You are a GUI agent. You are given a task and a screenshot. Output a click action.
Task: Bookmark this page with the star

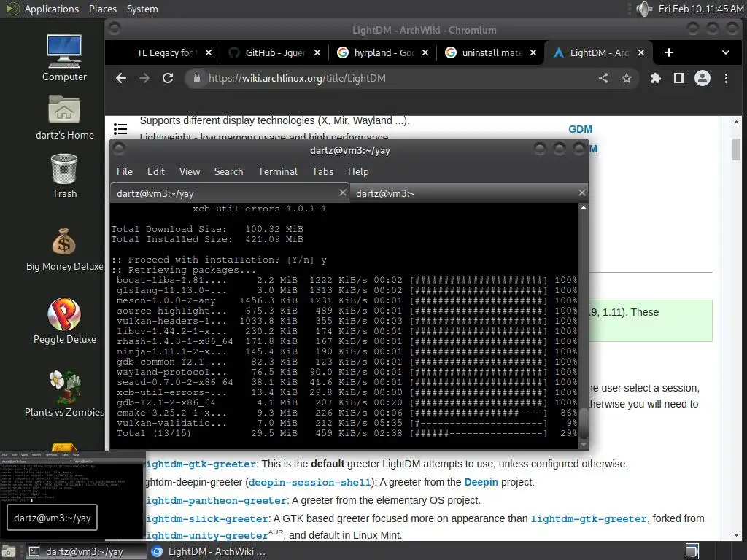click(x=627, y=78)
